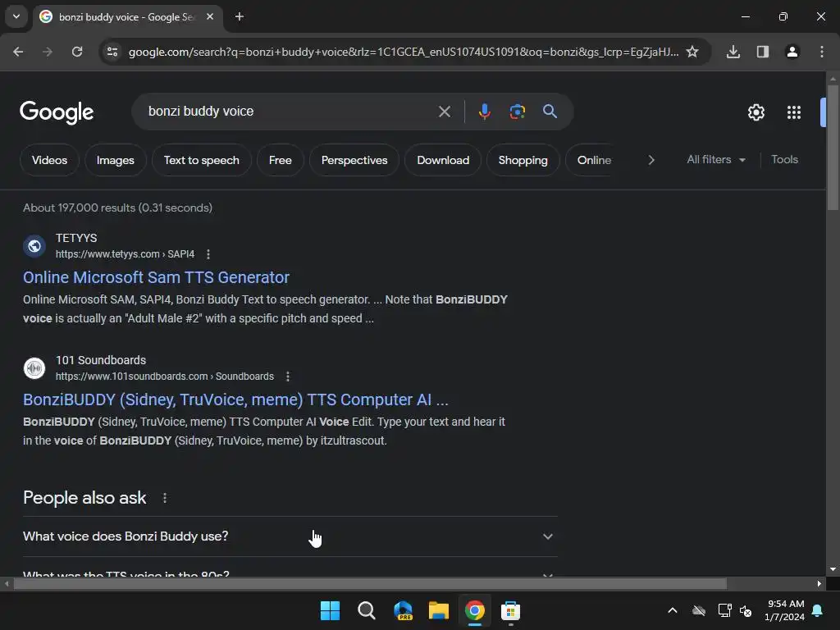Select the Shopping filter
This screenshot has height=630, width=840.
pos(523,160)
